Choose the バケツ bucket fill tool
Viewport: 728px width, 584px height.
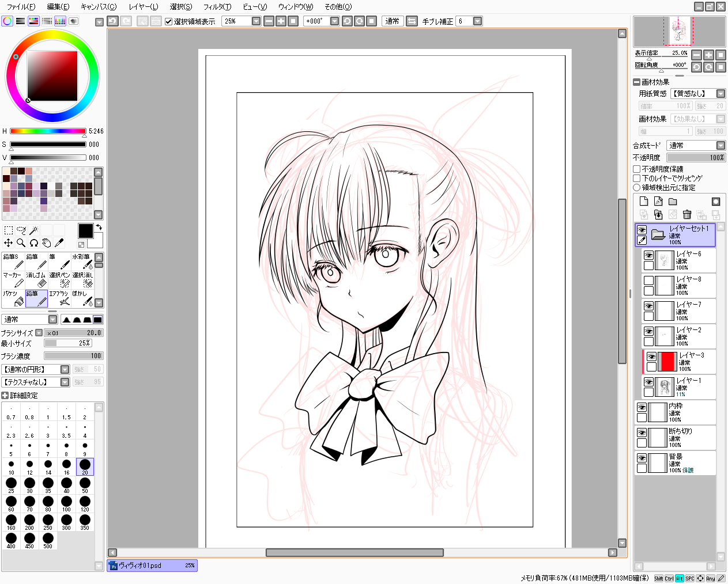coord(13,298)
